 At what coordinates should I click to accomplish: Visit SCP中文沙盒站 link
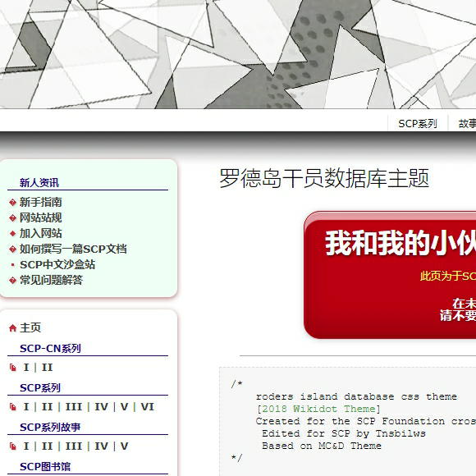point(57,265)
